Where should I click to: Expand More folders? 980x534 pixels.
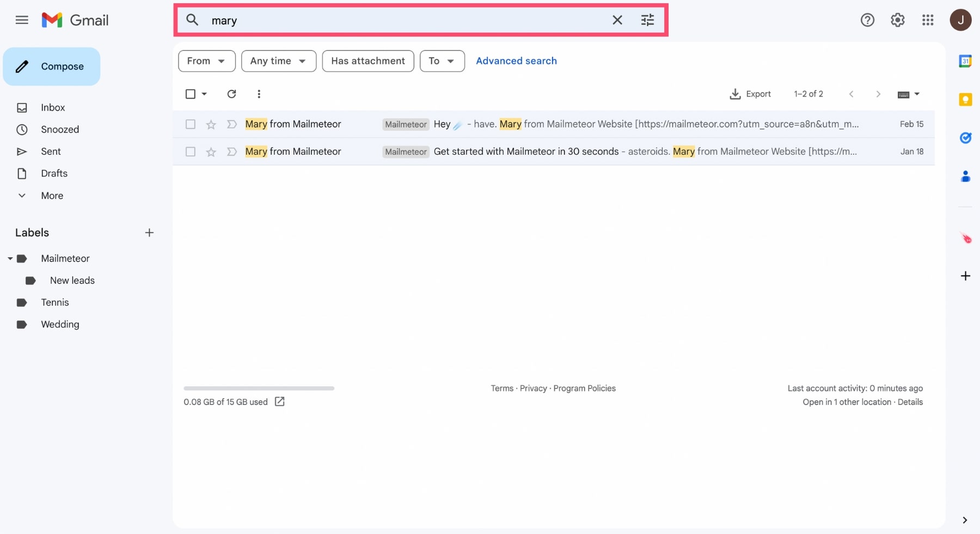coord(52,196)
